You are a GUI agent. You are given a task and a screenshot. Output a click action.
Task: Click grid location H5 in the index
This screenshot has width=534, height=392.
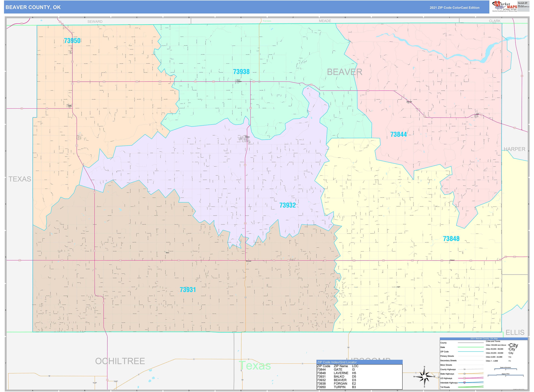point(354,373)
